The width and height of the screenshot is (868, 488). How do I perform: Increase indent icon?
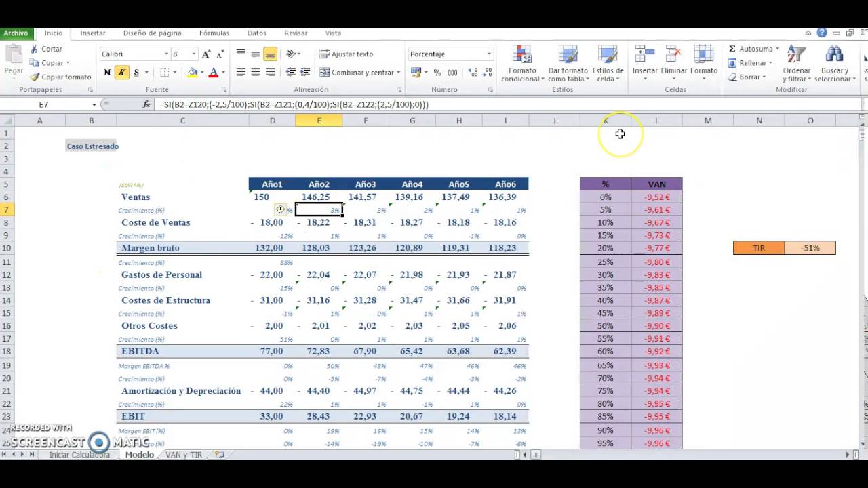305,73
